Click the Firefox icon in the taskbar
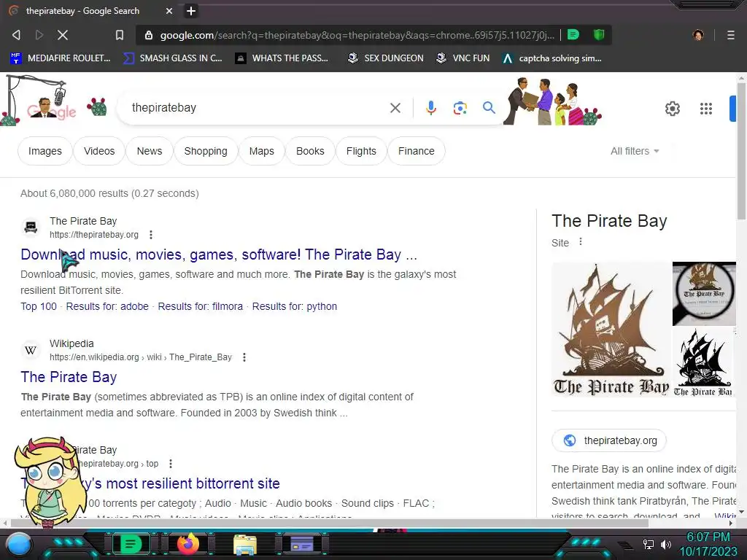Viewport: 747px width, 560px height. 188,544
